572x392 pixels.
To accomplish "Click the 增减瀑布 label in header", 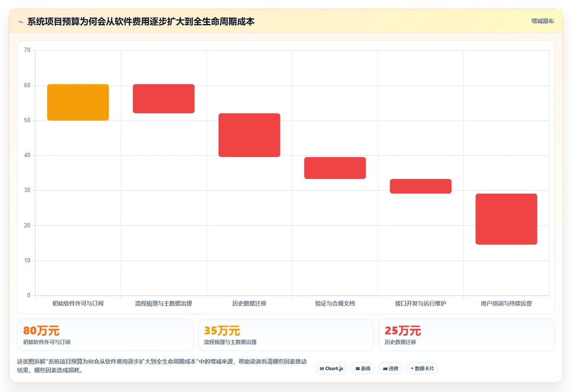I will click(x=542, y=21).
